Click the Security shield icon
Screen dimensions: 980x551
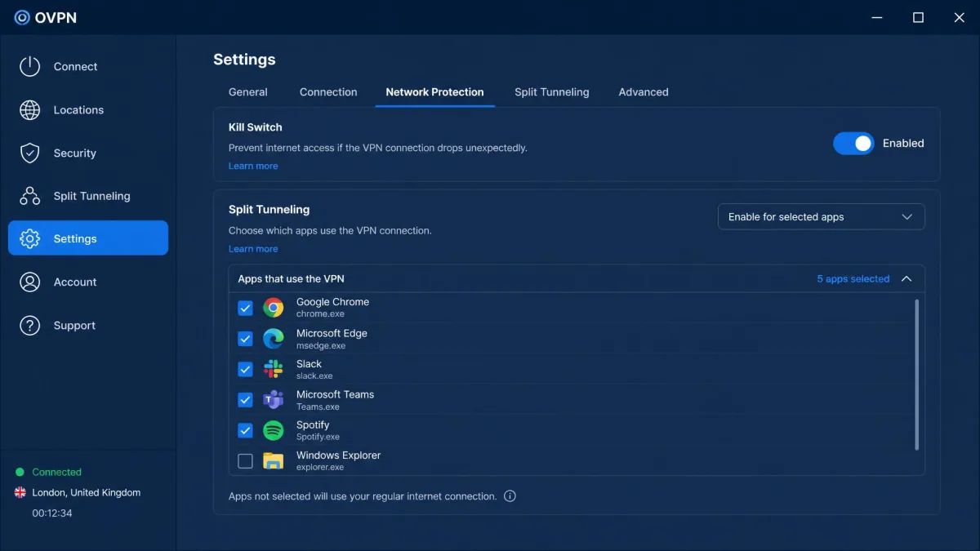coord(30,153)
